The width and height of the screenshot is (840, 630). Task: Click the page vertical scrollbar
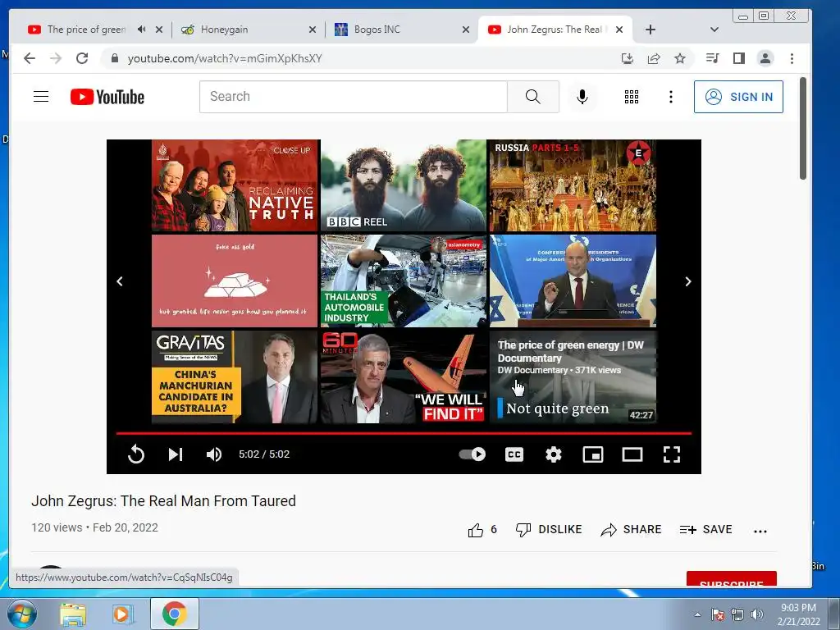(x=803, y=129)
